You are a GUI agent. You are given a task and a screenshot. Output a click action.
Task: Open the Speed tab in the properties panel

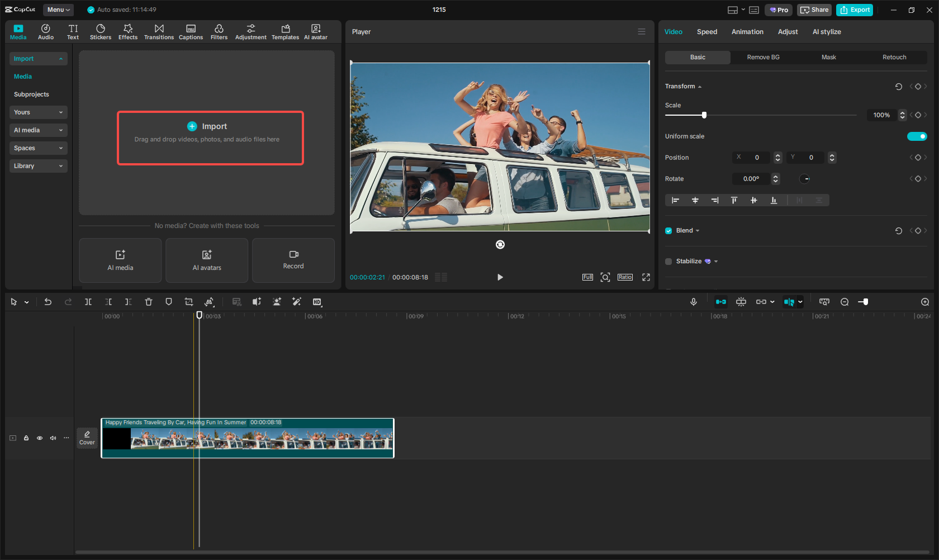[706, 32]
